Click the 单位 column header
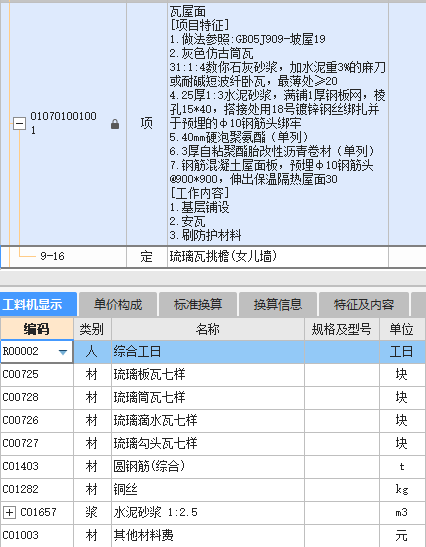The image size is (426, 547). [x=402, y=329]
